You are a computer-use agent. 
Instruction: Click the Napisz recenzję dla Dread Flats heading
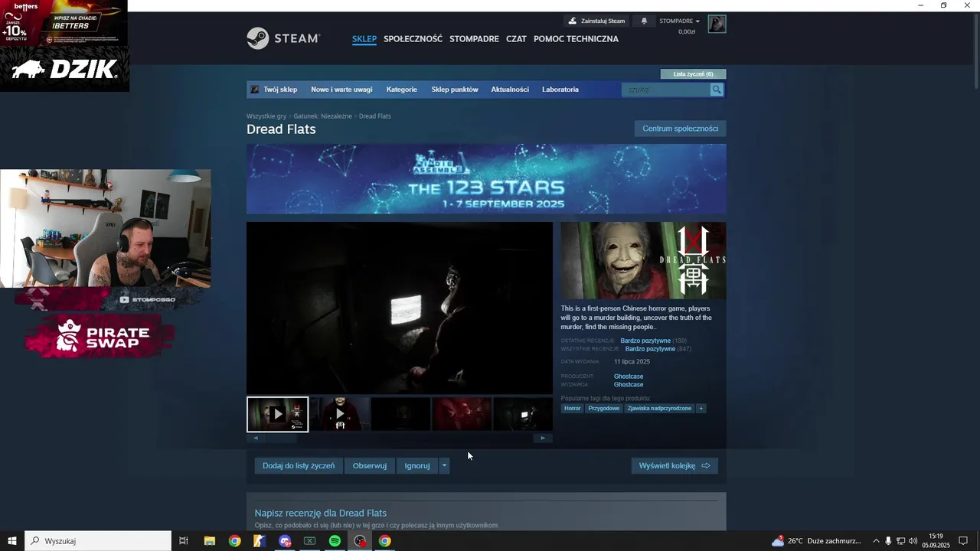coord(321,513)
